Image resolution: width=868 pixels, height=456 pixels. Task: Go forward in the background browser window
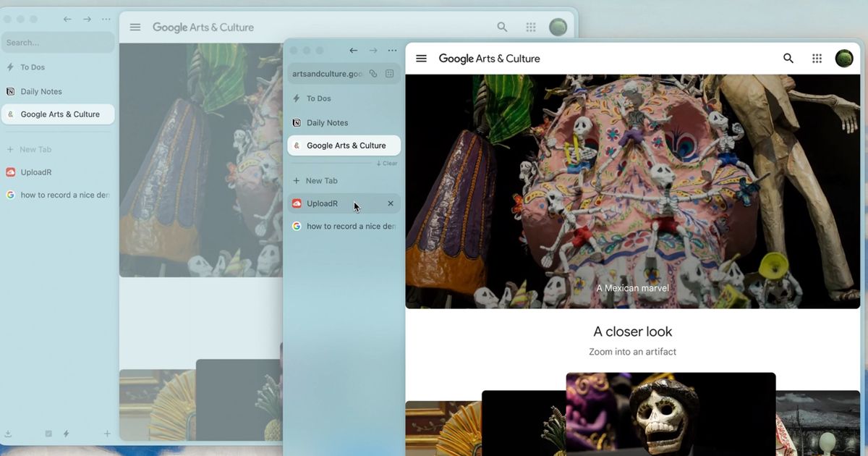tap(87, 20)
